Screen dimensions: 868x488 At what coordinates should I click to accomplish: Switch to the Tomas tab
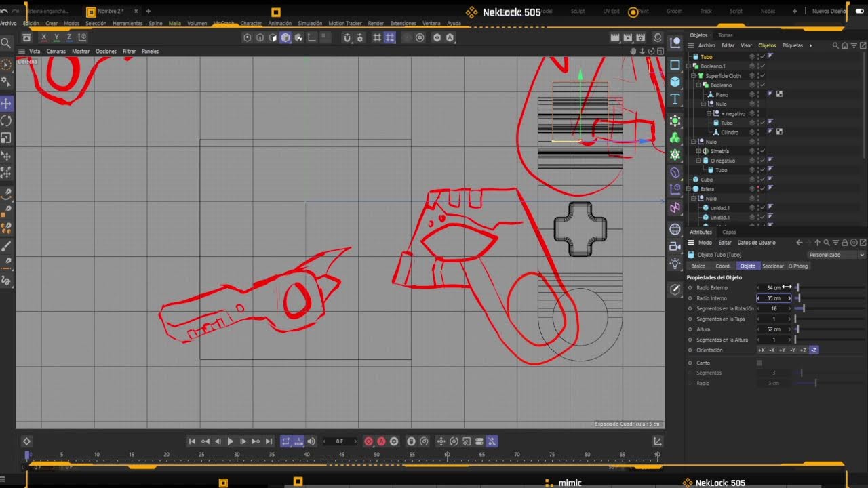tap(726, 35)
